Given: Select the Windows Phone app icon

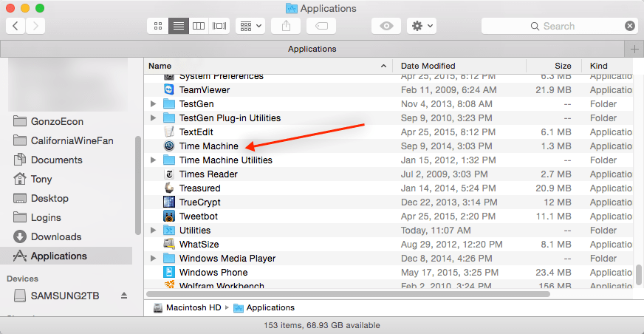Looking at the screenshot, I should 169,273.
